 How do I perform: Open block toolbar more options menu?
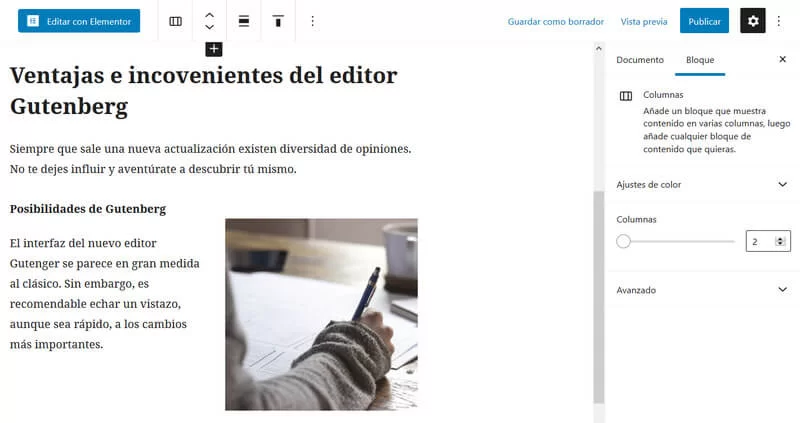pyautogui.click(x=312, y=21)
